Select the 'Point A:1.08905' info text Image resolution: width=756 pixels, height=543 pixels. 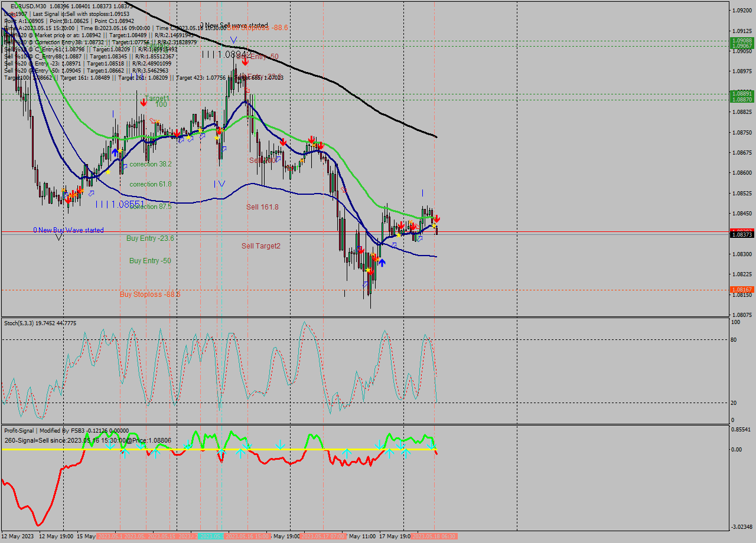24,21
